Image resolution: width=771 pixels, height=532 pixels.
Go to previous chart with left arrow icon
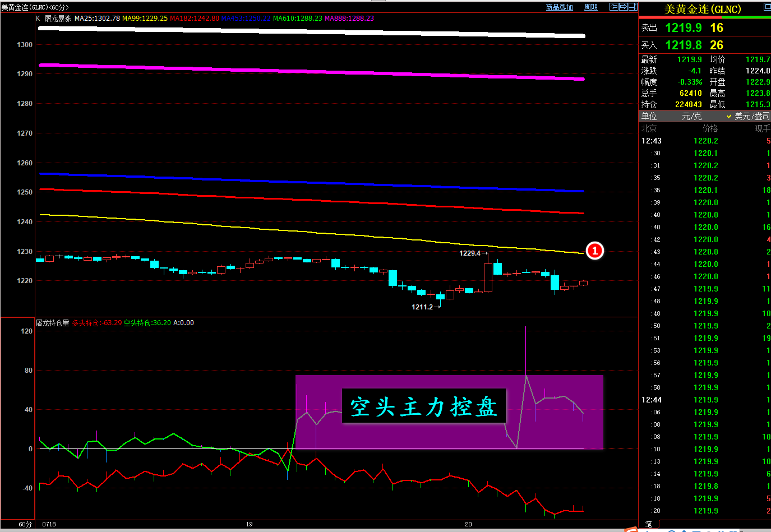click(614, 7)
